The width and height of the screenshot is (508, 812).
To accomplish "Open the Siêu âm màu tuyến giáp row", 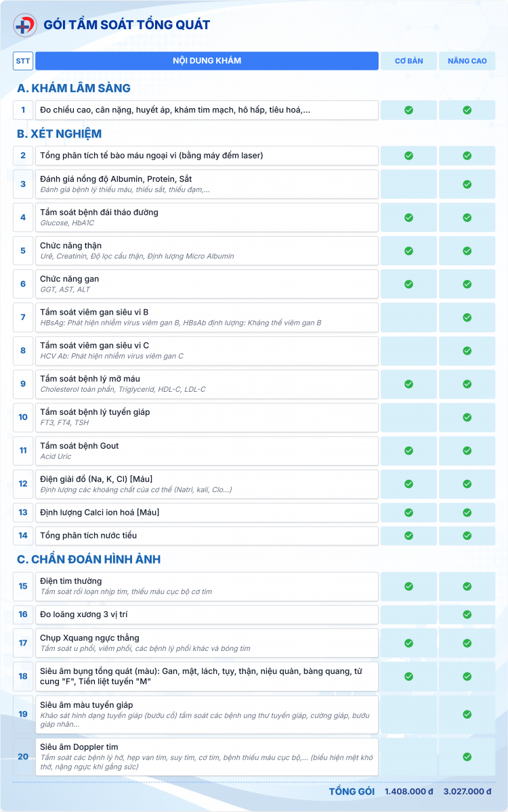I will click(207, 714).
